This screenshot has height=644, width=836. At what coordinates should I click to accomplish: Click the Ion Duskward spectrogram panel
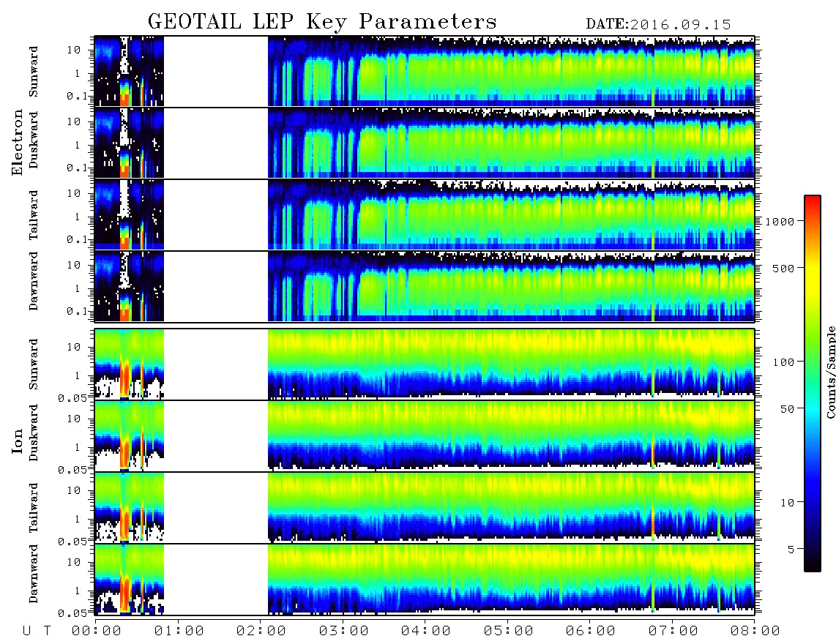click(425, 435)
